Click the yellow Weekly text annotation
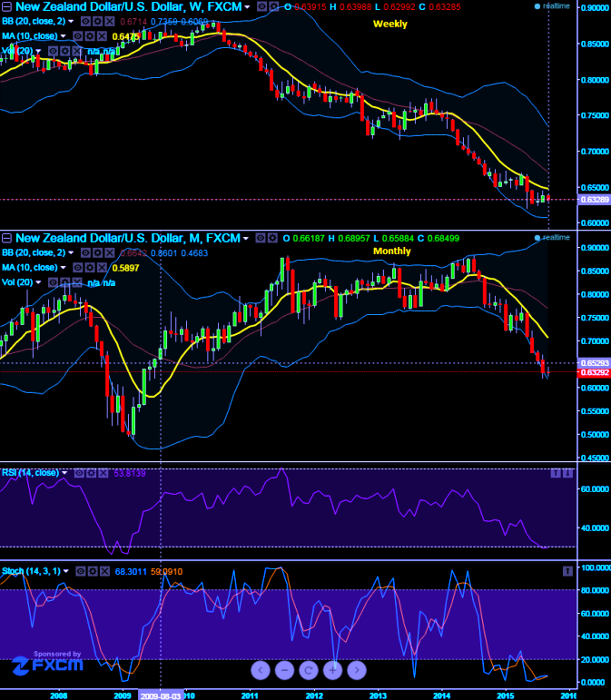 click(390, 25)
